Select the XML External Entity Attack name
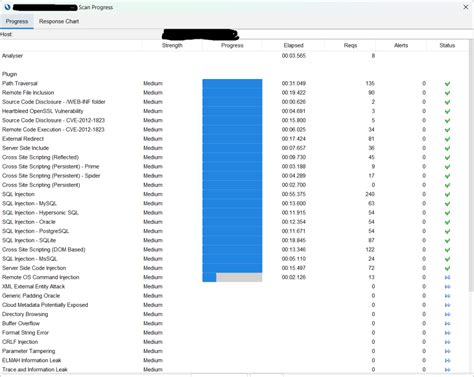 coord(33,286)
